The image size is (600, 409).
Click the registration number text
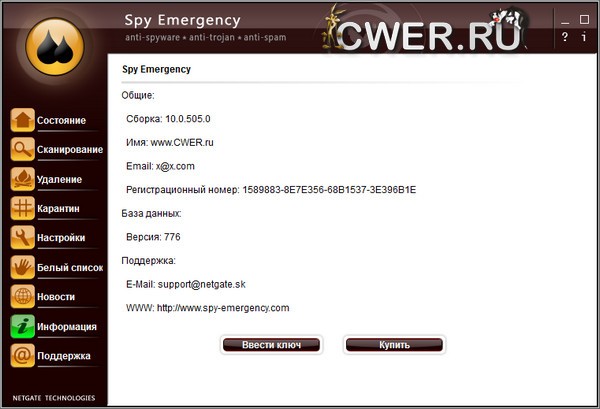pyautogui.click(x=329, y=189)
